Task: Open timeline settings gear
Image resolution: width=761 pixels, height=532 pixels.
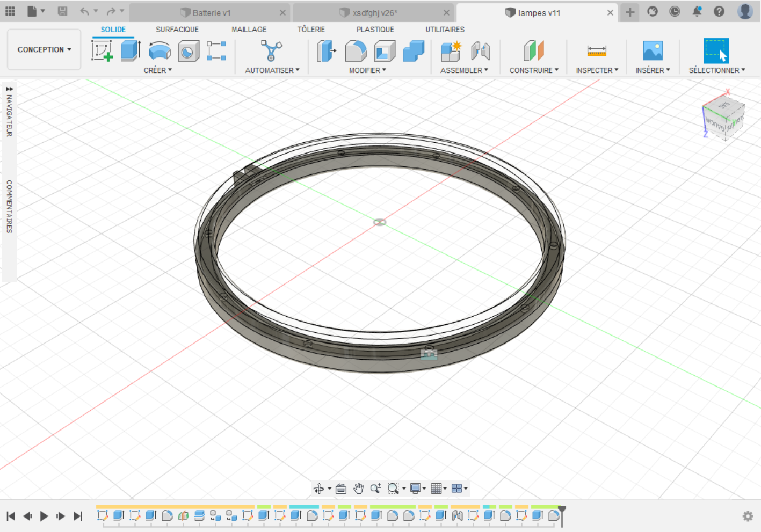Action: tap(748, 516)
